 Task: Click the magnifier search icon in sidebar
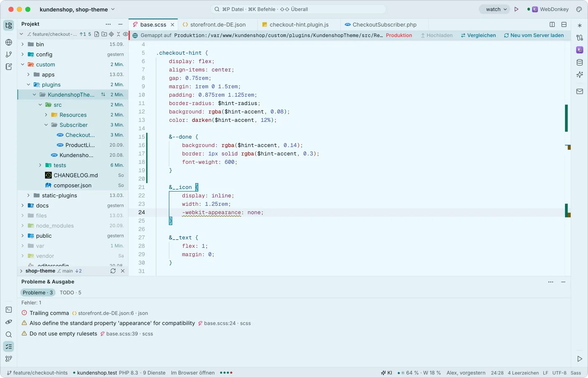(9, 334)
